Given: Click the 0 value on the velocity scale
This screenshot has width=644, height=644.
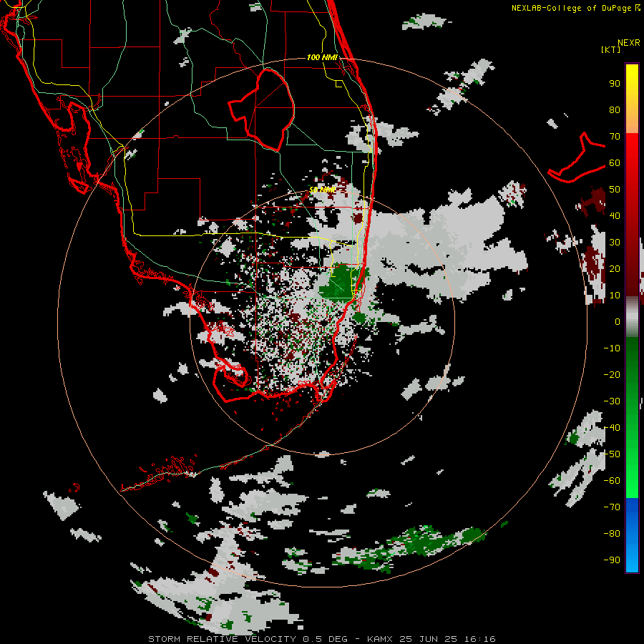Looking at the screenshot, I should (x=618, y=321).
